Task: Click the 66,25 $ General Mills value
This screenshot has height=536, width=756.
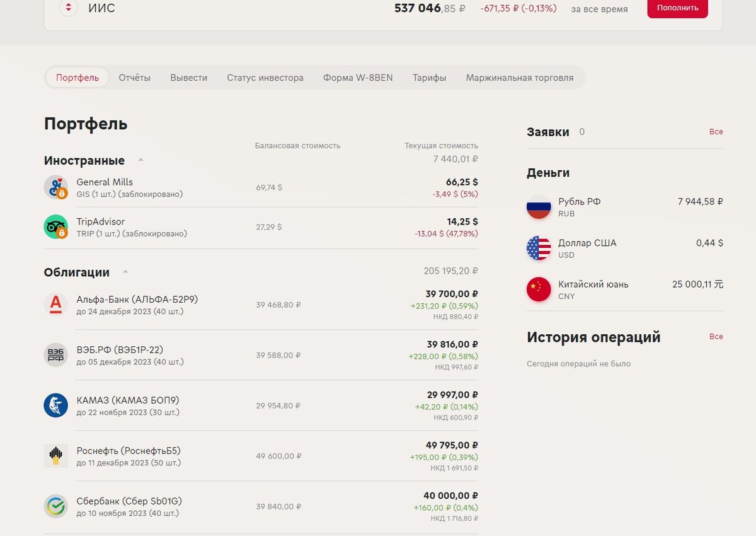Action: [x=462, y=182]
